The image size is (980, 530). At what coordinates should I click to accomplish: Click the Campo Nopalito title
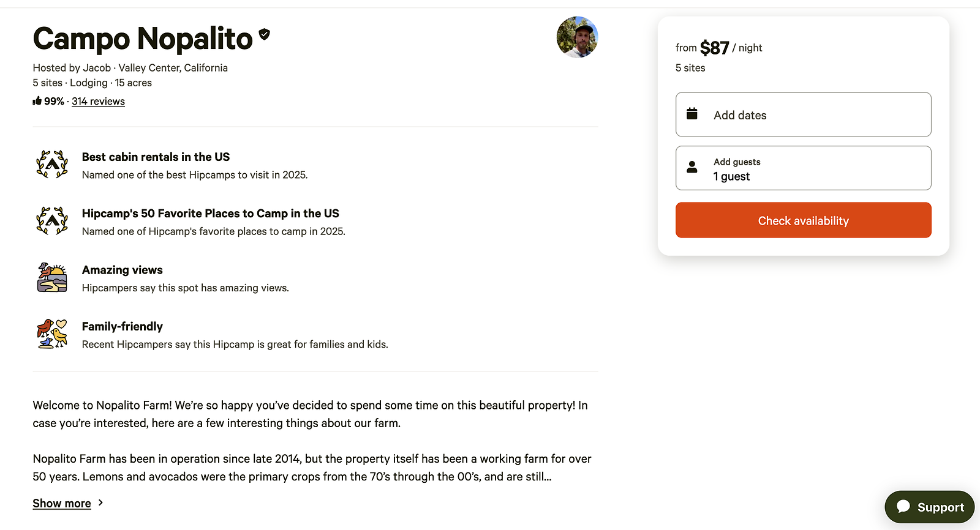tap(143, 39)
